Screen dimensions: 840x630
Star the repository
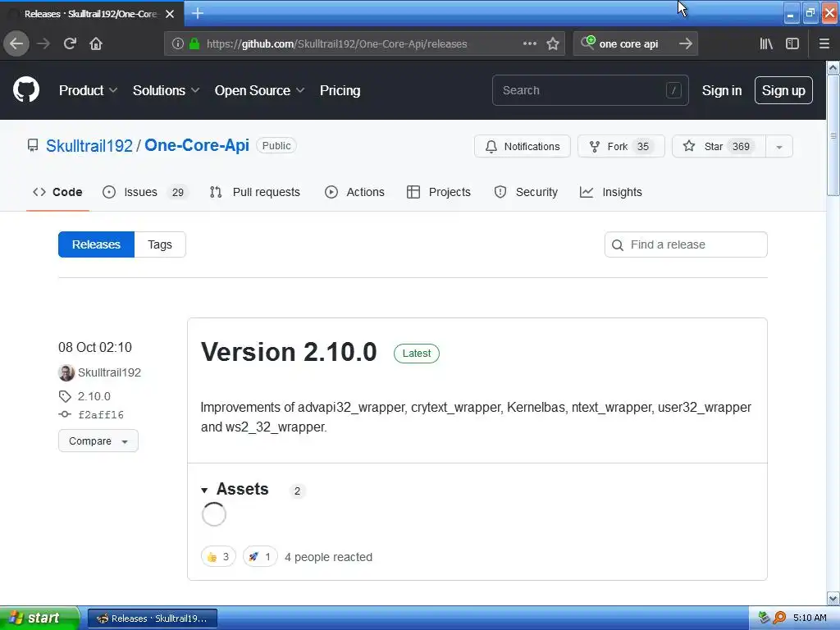coord(719,147)
